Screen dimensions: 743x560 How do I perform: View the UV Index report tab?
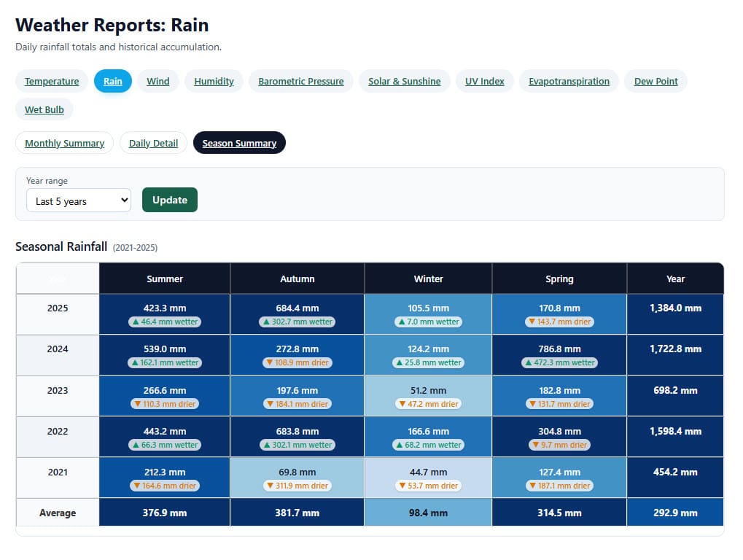[484, 81]
